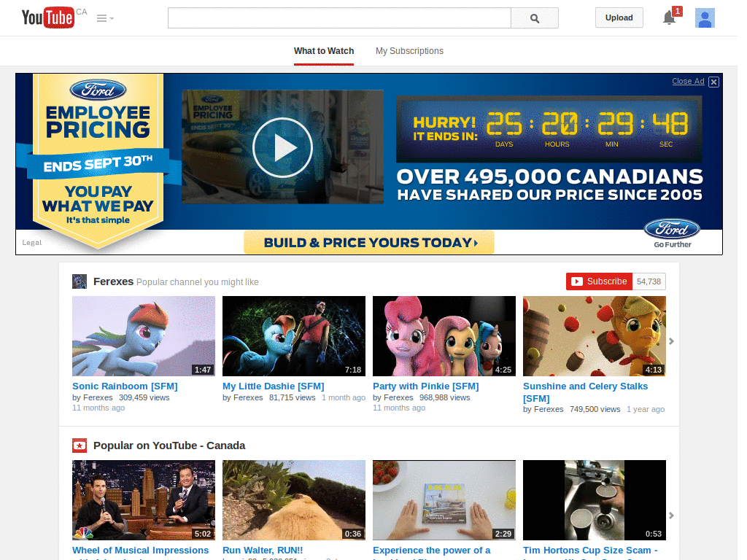Open Sunshine and Celery Stalks thumbnail
747x560 pixels.
(595, 336)
